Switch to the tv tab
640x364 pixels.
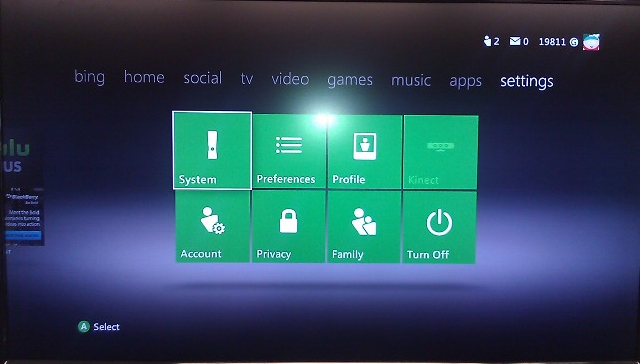(x=247, y=78)
